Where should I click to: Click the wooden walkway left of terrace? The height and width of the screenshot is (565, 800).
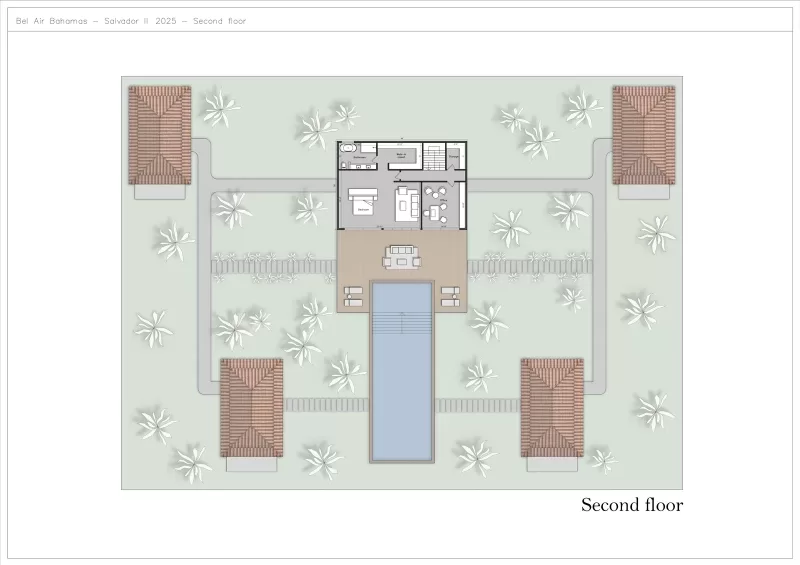point(272,266)
